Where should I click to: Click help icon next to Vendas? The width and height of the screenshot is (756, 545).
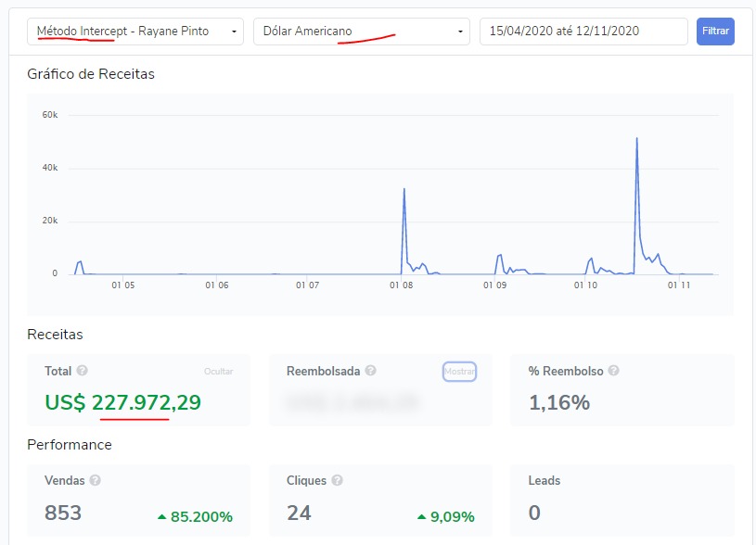pos(96,480)
